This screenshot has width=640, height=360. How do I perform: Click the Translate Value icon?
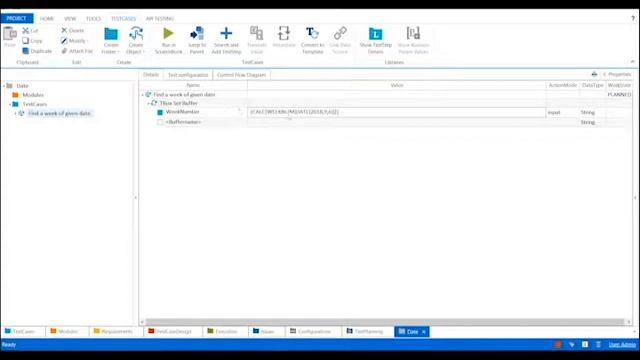point(257,33)
